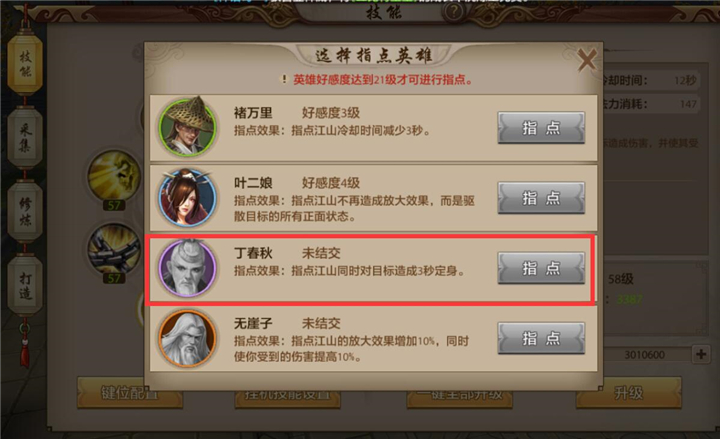Click 指点 button for 褚万里

point(541,127)
